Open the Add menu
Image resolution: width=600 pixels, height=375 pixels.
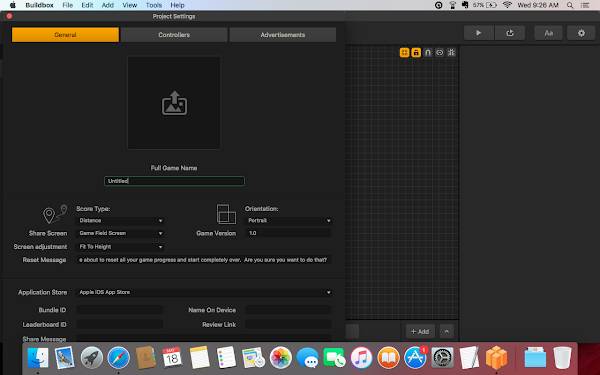[108, 5]
